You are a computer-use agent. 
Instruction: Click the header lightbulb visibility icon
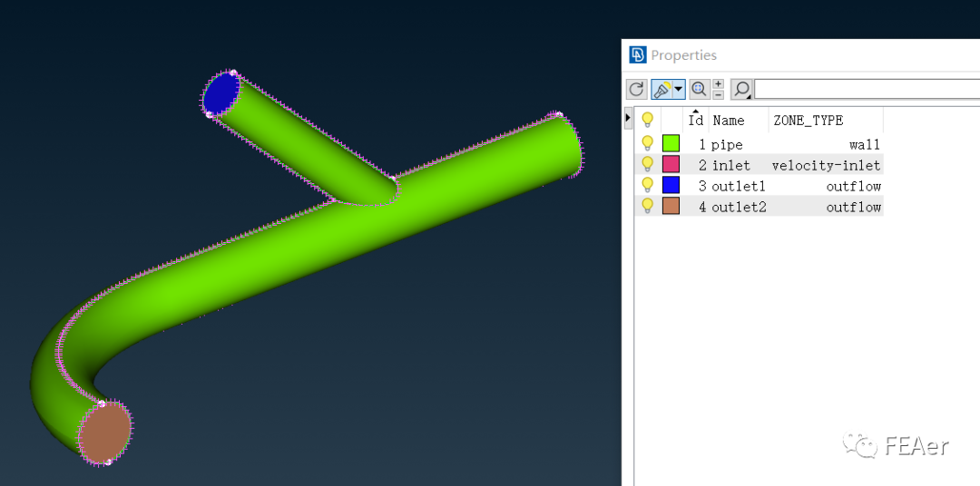point(648,120)
